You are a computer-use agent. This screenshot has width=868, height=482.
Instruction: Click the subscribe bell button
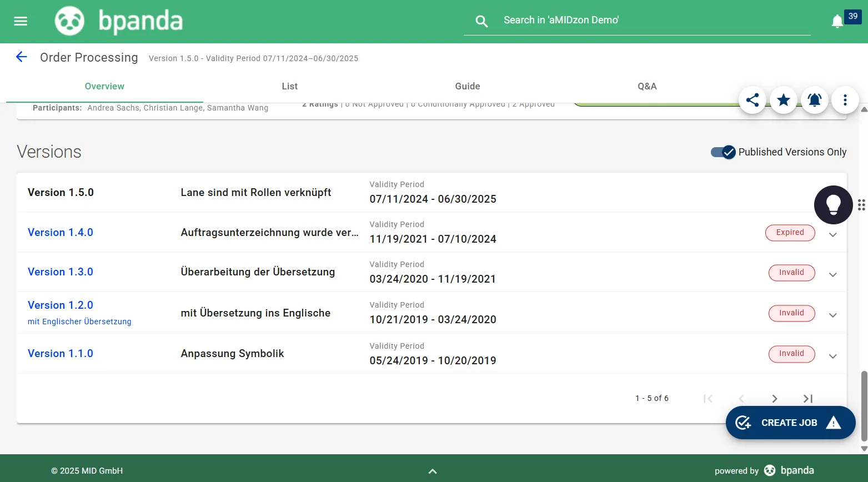pos(815,100)
